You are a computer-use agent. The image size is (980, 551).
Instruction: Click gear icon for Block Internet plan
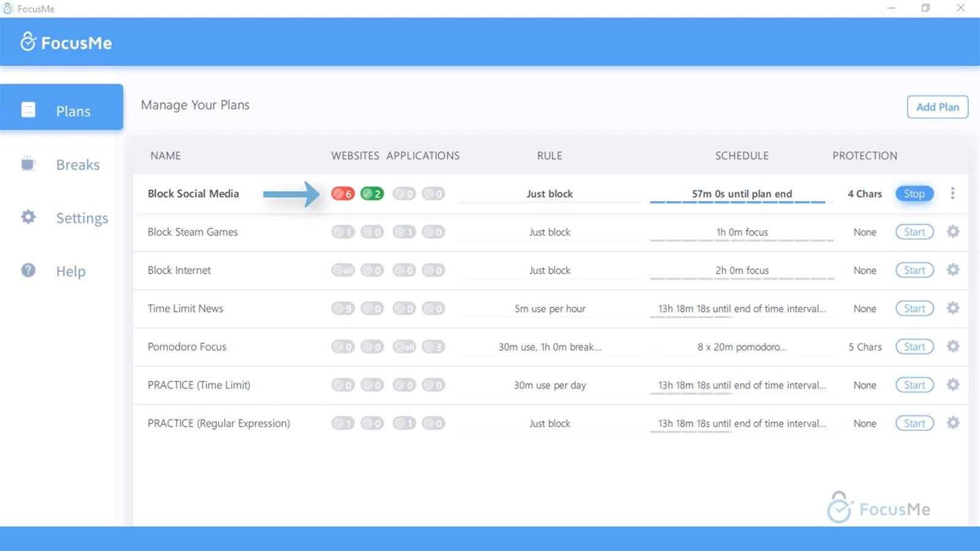952,270
